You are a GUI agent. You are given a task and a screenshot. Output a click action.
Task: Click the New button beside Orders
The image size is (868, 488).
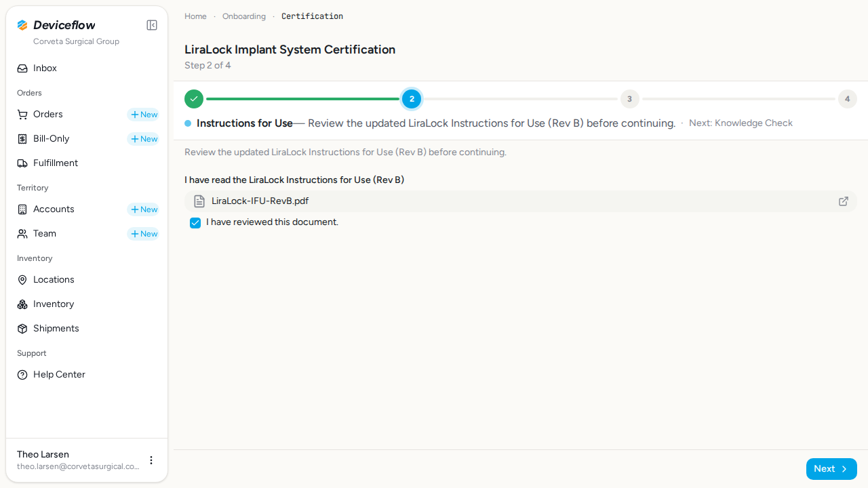[x=143, y=115]
